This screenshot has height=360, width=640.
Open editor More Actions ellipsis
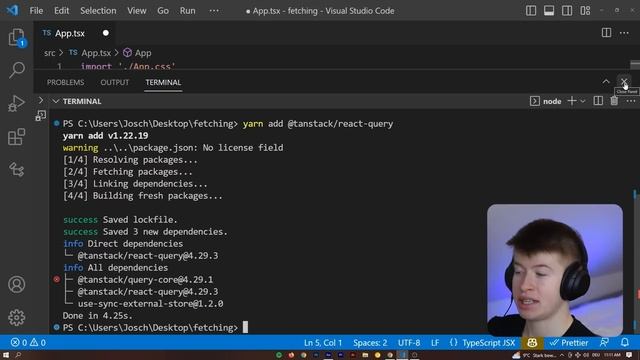tap(624, 33)
